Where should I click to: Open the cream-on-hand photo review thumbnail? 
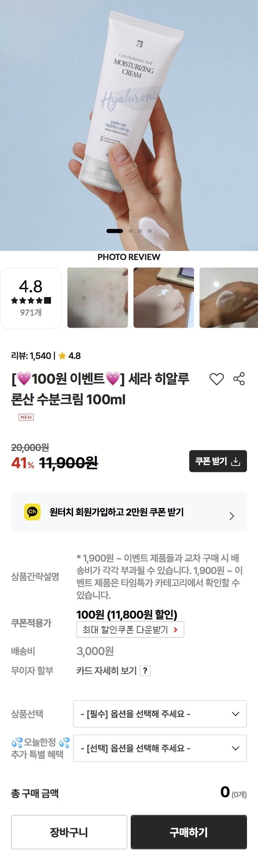pyautogui.click(x=164, y=297)
